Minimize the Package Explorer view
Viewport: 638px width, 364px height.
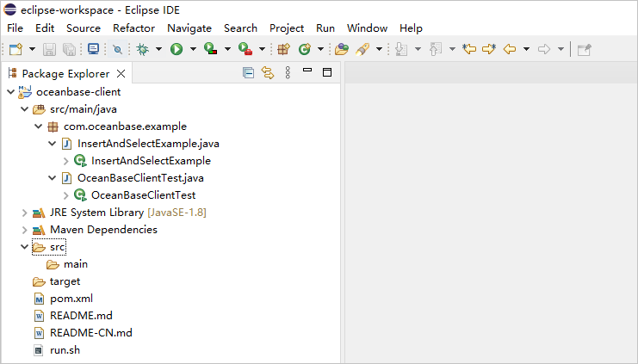(307, 73)
